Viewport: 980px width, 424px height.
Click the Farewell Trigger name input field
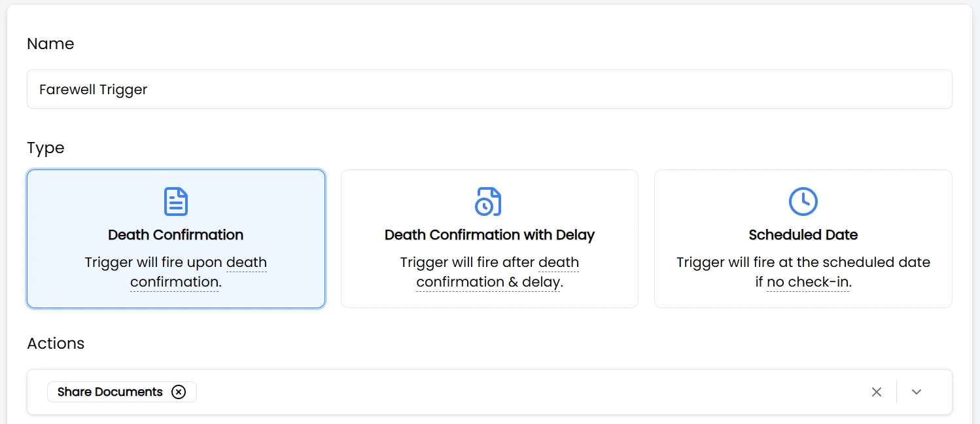click(489, 89)
